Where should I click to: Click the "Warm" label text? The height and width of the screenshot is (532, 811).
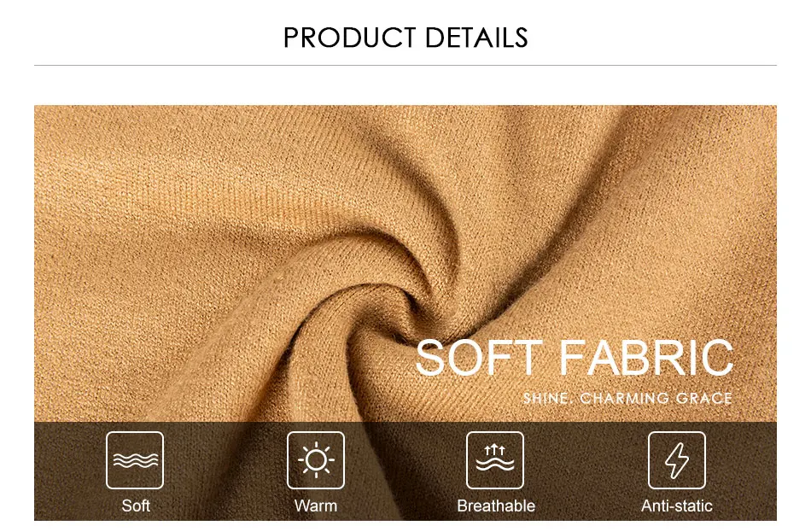[316, 506]
